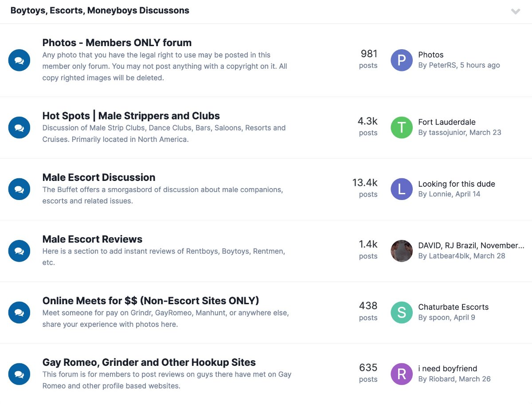
Task: Open Riobard's purple R avatar
Action: click(x=402, y=374)
